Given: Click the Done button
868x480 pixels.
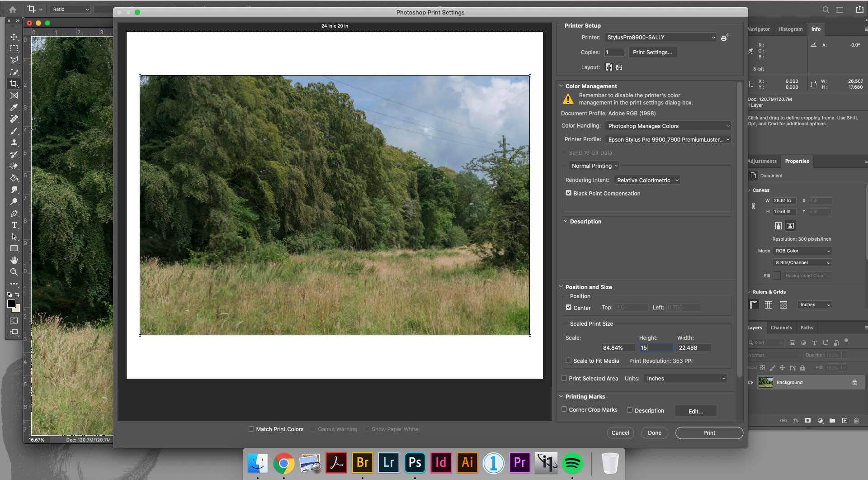Looking at the screenshot, I should click(655, 433).
